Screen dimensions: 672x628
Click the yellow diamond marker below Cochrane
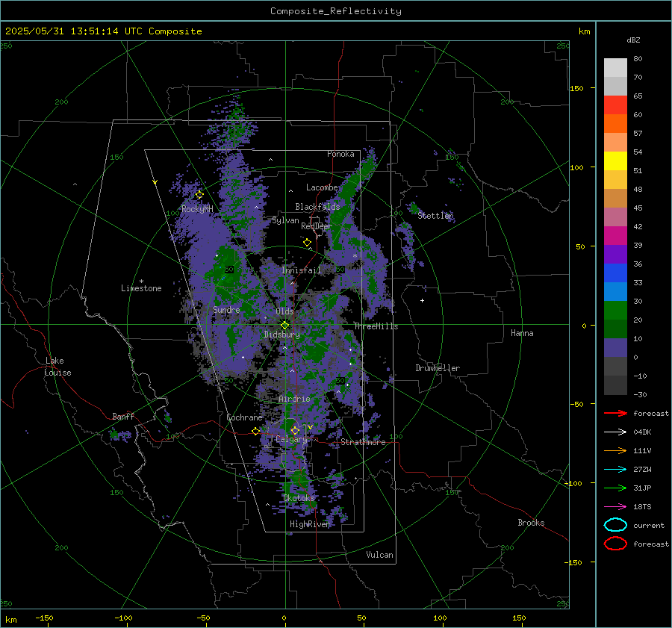(256, 432)
